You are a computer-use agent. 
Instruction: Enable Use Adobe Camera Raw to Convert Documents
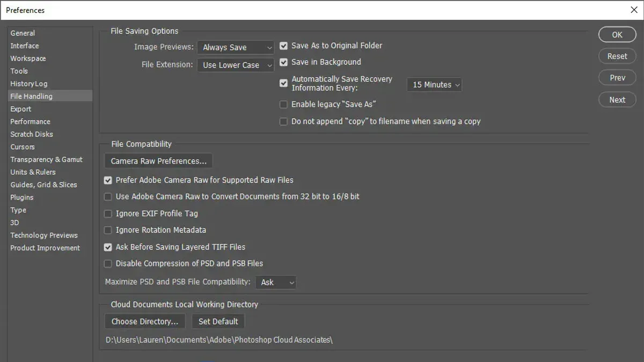pos(108,197)
